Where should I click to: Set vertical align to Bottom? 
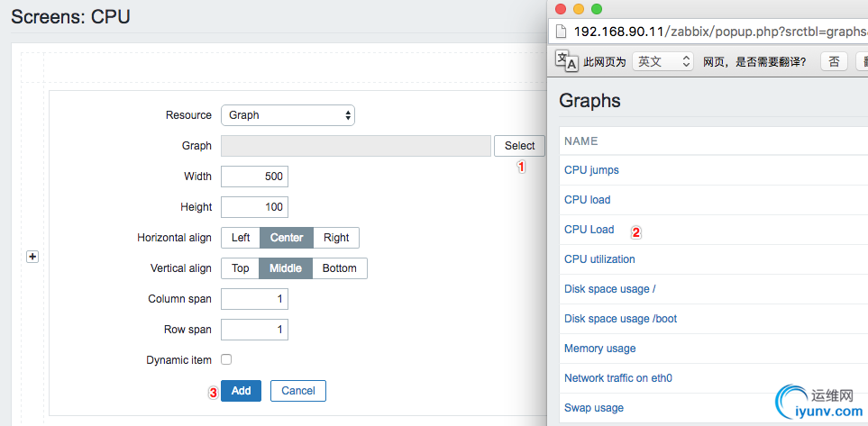[x=340, y=268]
